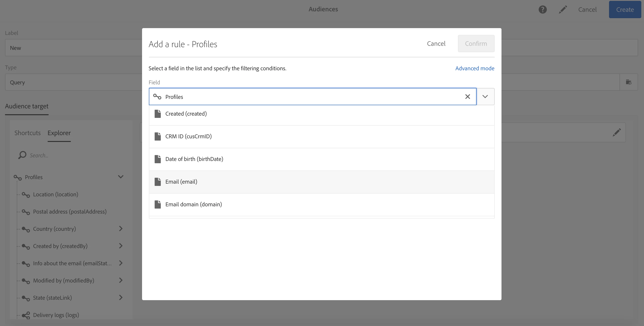The width and height of the screenshot is (644, 326).
Task: Collapse the Profiles tree node
Action: [x=120, y=177]
